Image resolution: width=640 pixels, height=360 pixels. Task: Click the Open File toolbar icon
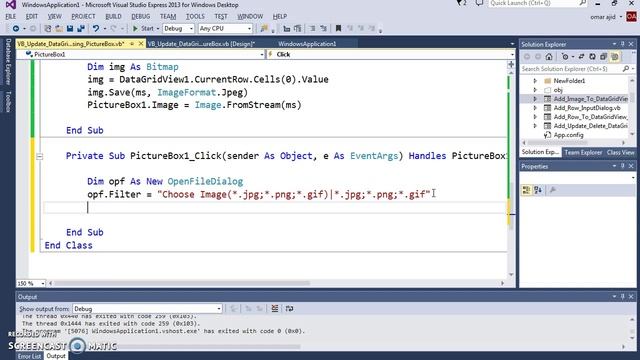(59, 29)
